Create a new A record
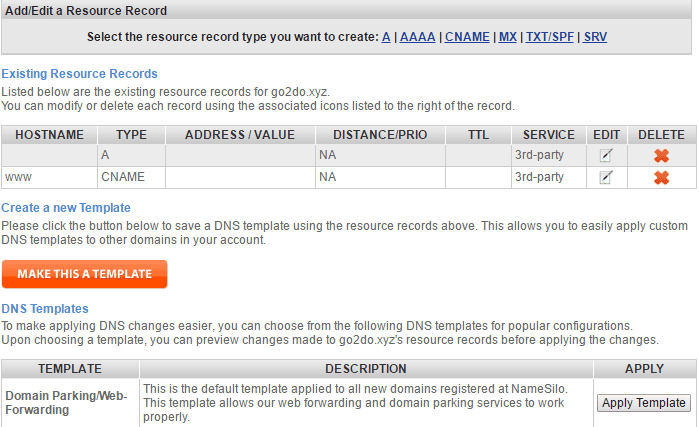The height and width of the screenshot is (427, 699). pos(386,37)
